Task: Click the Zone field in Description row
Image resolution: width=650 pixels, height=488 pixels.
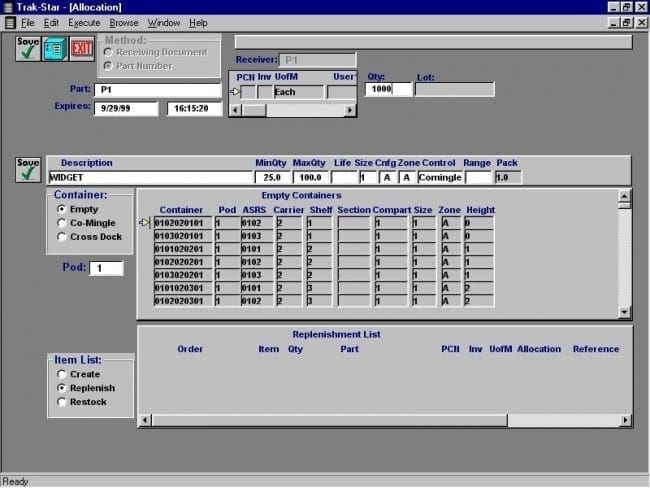Action: (x=407, y=177)
